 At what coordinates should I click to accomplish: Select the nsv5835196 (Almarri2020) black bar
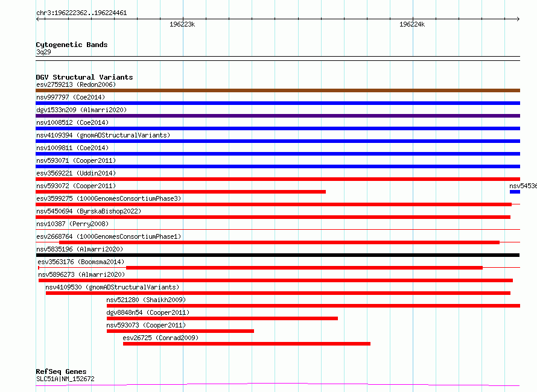278,255
